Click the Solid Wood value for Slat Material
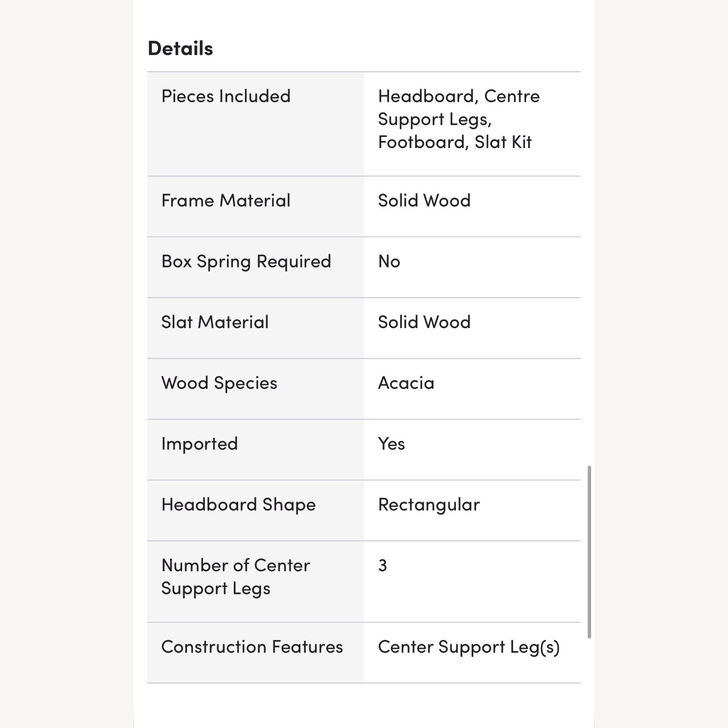728x728 pixels. 424,322
